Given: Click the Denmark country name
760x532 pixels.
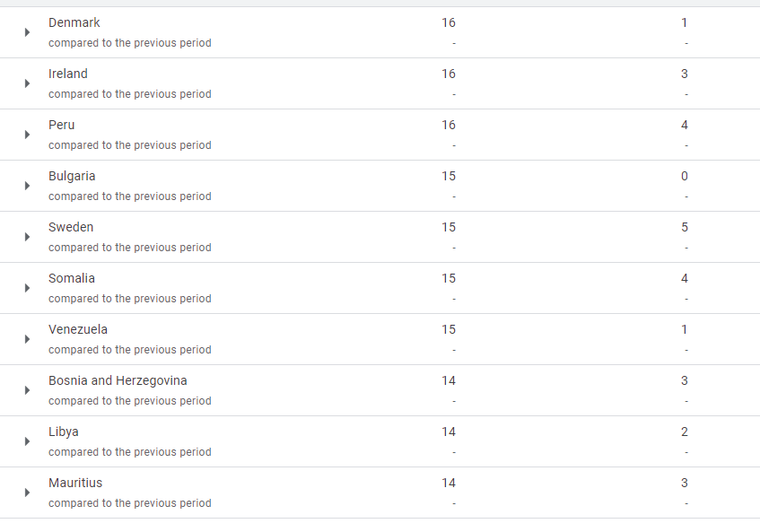Looking at the screenshot, I should click(x=74, y=22).
